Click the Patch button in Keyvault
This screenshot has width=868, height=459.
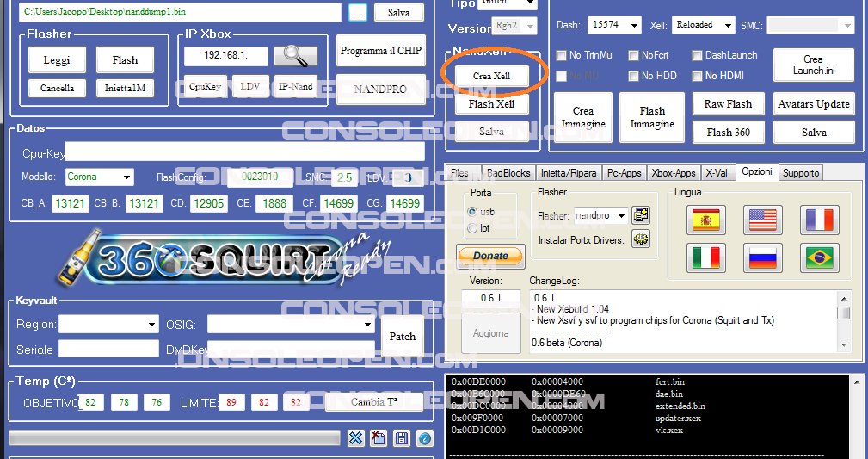(x=403, y=337)
